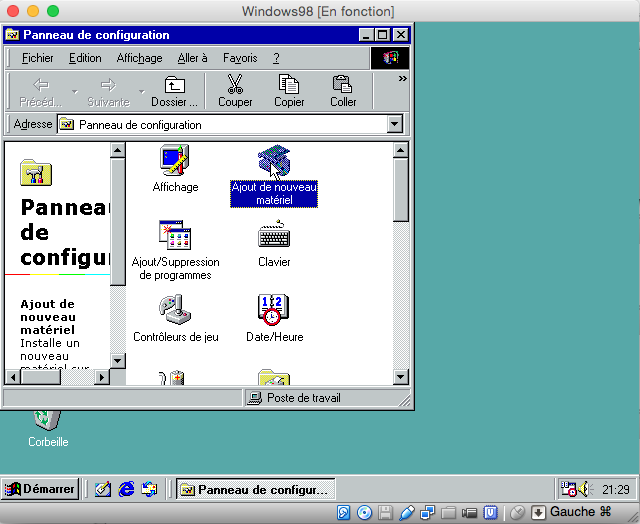This screenshot has height=524, width=640.
Task: Click the keyboard capture arrow indicator
Action: click(538, 513)
